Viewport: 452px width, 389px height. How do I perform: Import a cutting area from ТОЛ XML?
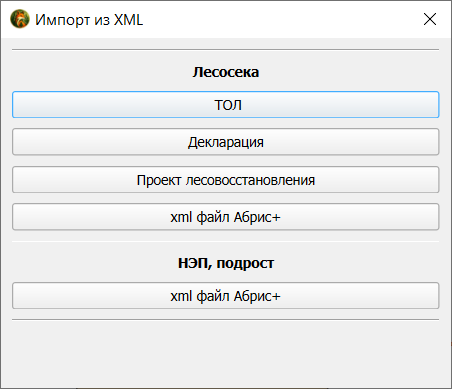tap(226, 105)
